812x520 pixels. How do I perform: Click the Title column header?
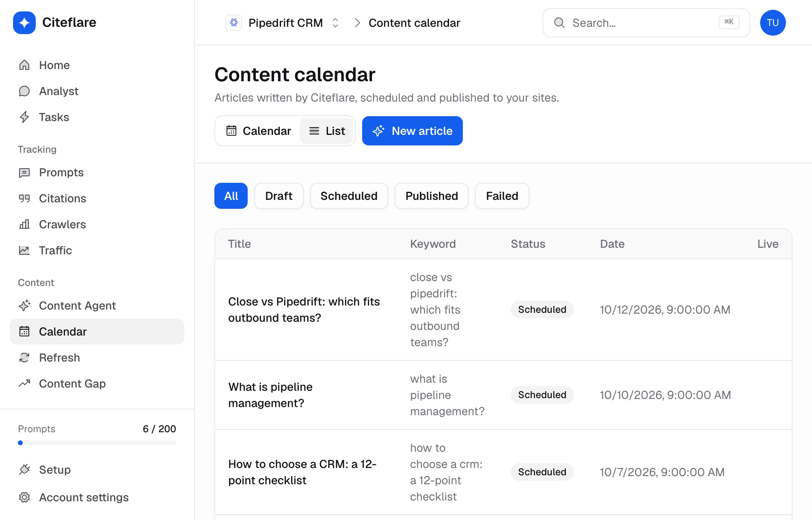[240, 244]
